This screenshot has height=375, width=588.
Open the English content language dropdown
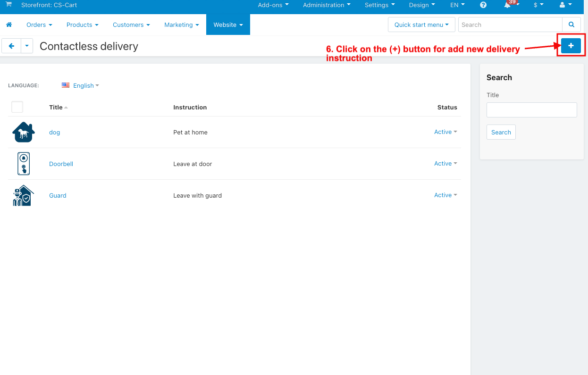(86, 85)
